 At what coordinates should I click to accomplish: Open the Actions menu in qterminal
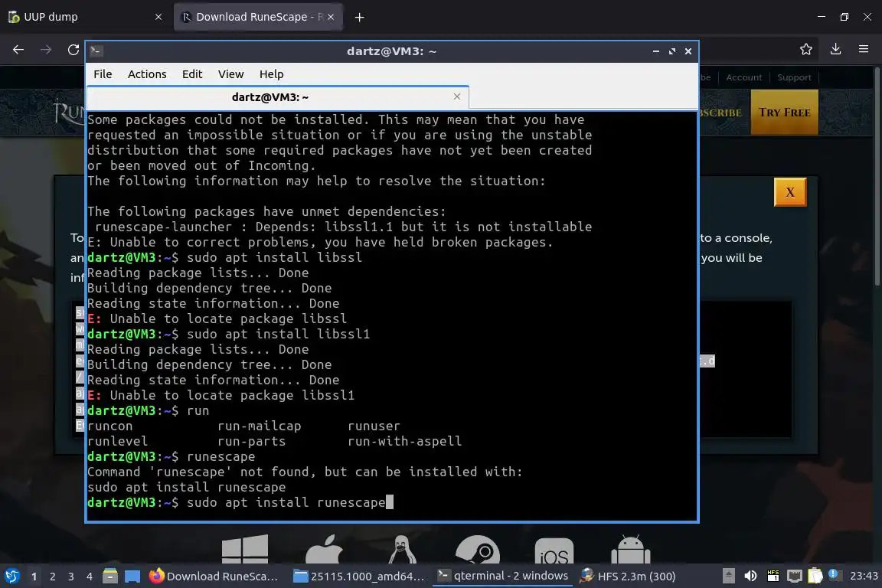(147, 74)
